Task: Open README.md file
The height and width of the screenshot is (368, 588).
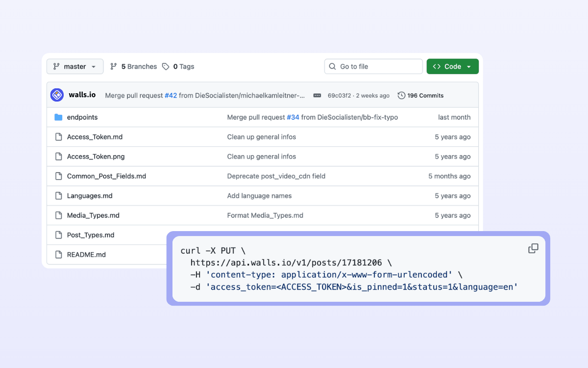Action: 86,255
